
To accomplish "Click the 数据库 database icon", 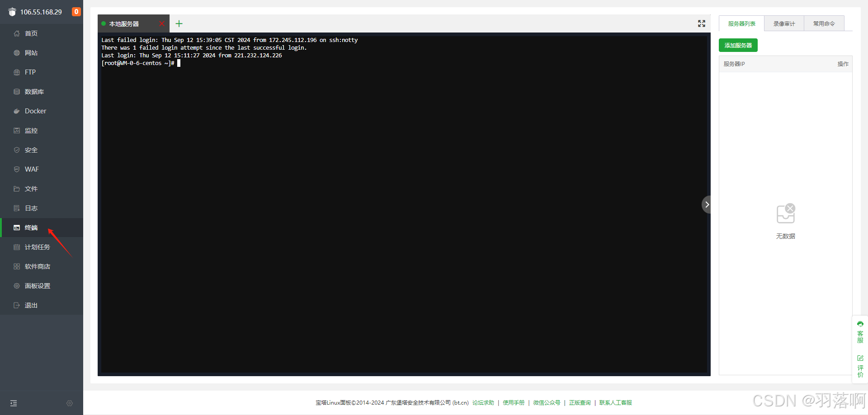I will click(17, 92).
